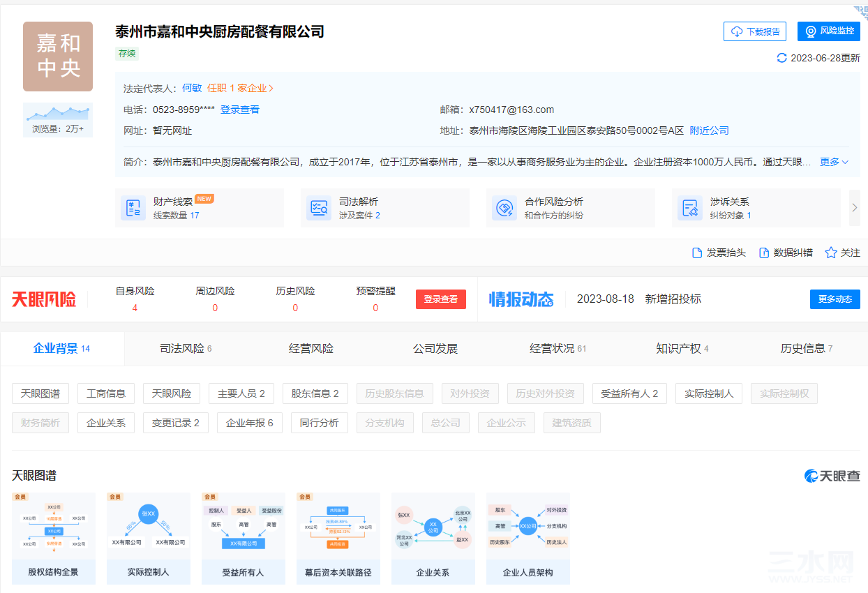Click the 财产线索 card icon
868x593 pixels.
pyautogui.click(x=133, y=208)
